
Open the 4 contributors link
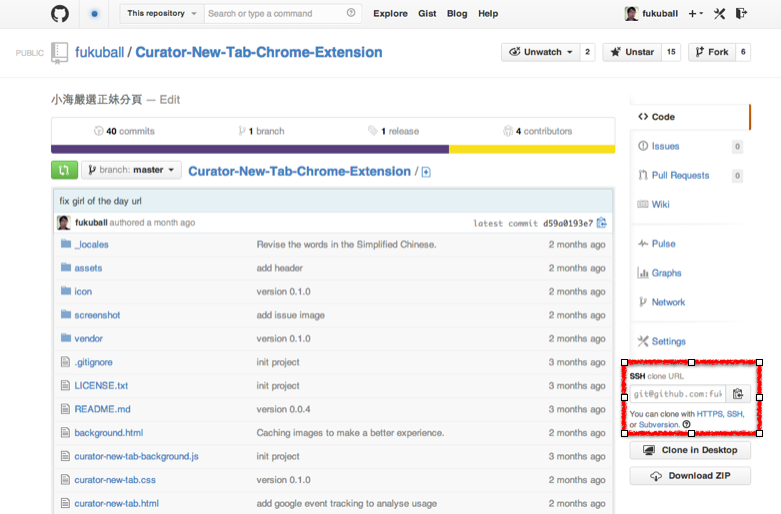537,131
